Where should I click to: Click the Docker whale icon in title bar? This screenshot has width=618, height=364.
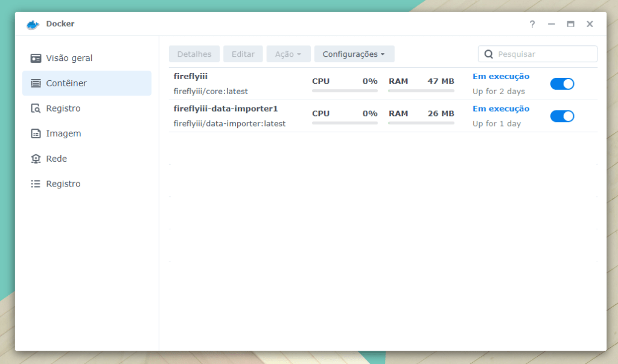point(33,24)
